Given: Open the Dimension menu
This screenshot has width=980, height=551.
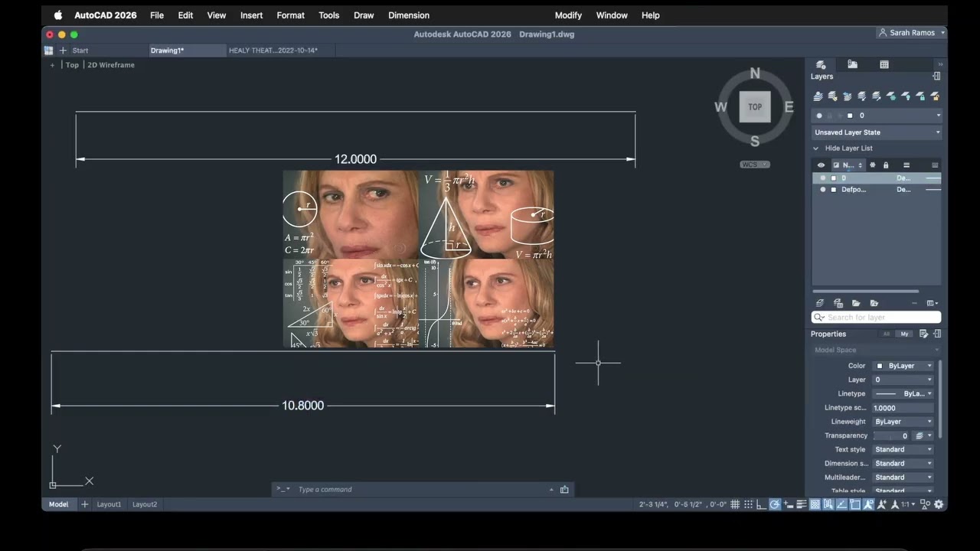Looking at the screenshot, I should pyautogui.click(x=409, y=15).
